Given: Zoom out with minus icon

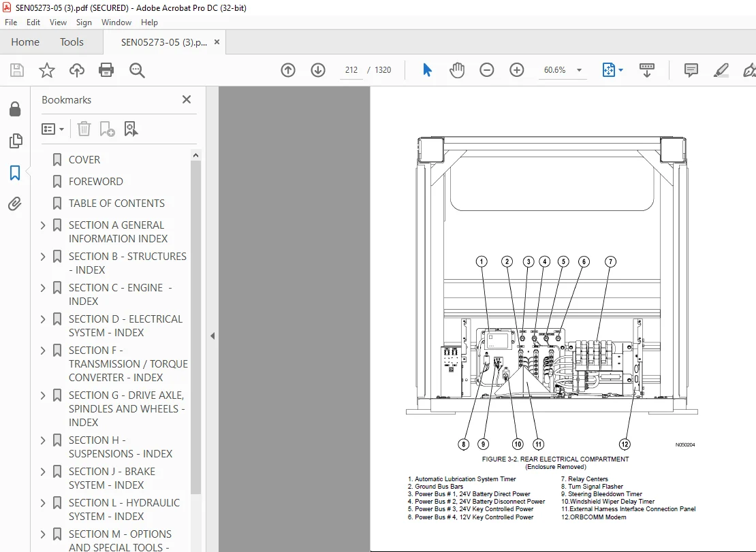Looking at the screenshot, I should tap(486, 70).
